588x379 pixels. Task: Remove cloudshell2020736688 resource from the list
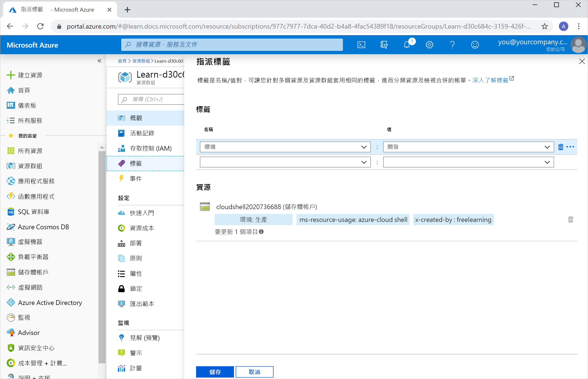pyautogui.click(x=570, y=219)
